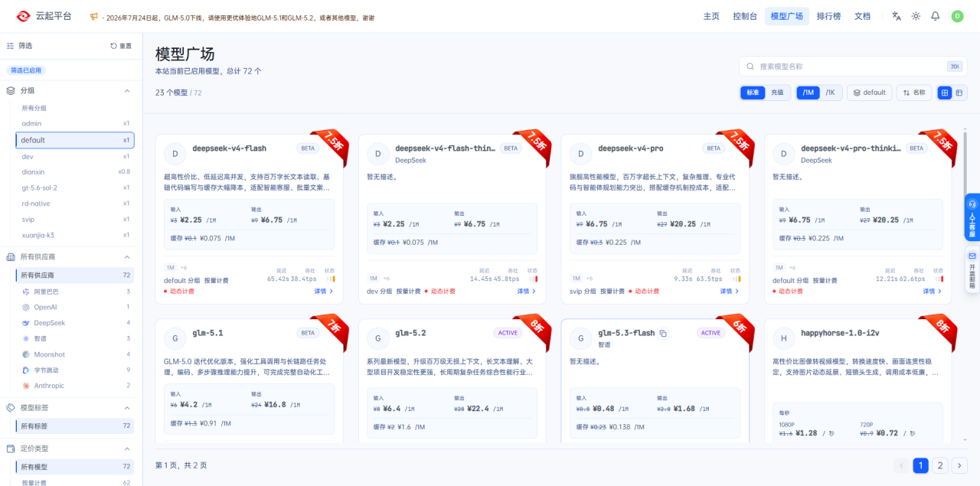This screenshot has width=980, height=486.
Task: Select rd-native group filter
Action: 75,204
